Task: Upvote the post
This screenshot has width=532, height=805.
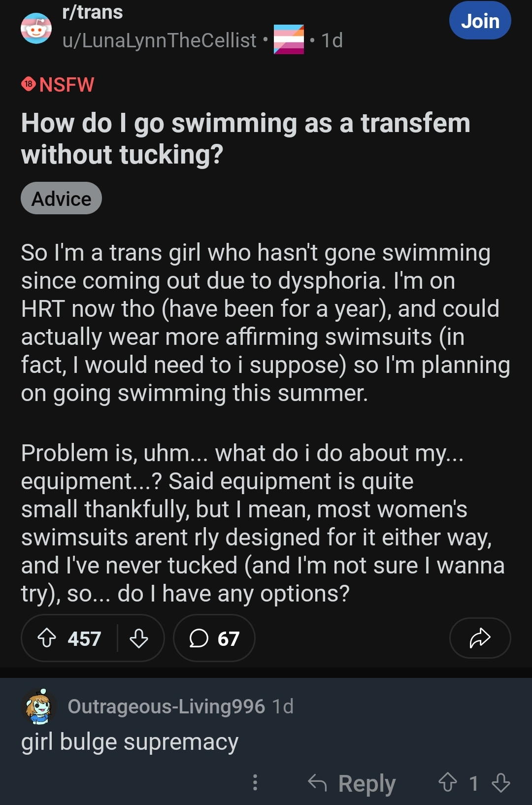Action: [x=47, y=638]
